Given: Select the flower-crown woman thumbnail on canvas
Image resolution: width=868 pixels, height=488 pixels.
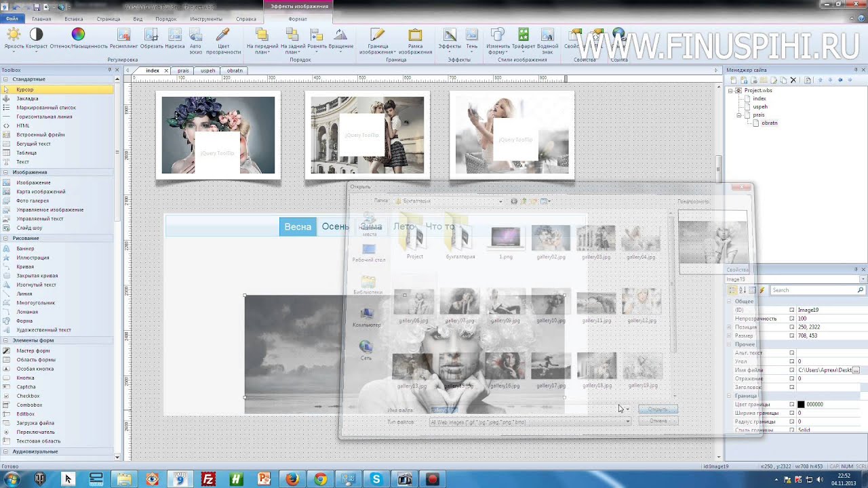Looking at the screenshot, I should coord(218,135).
